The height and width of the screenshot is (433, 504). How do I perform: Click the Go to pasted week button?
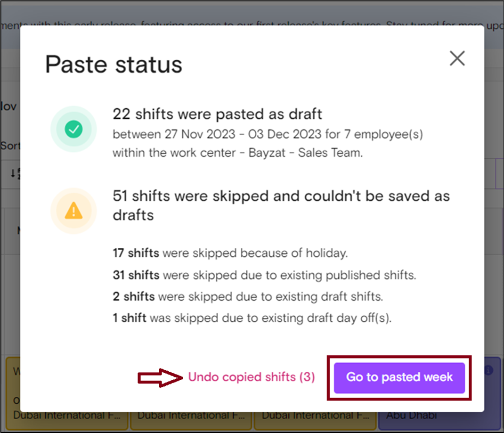399,378
